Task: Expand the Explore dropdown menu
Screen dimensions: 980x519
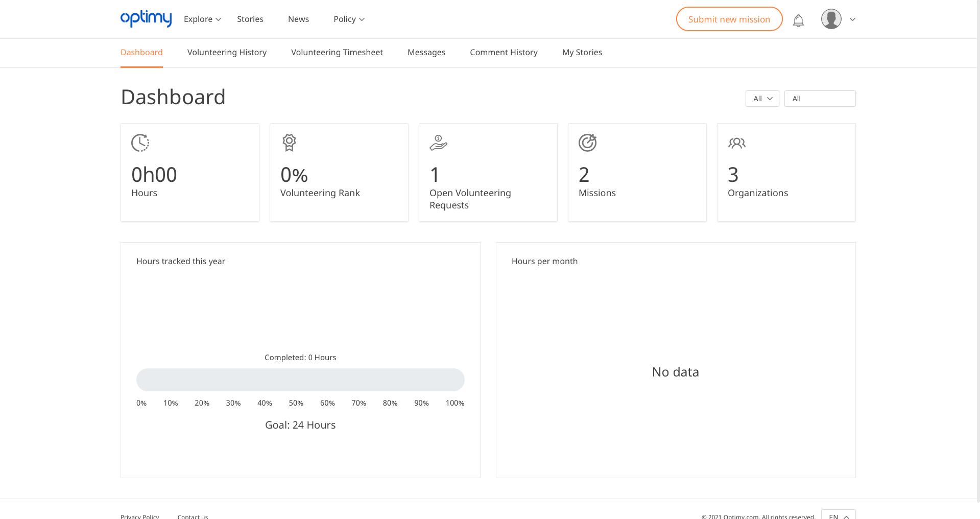Action: 202,19
